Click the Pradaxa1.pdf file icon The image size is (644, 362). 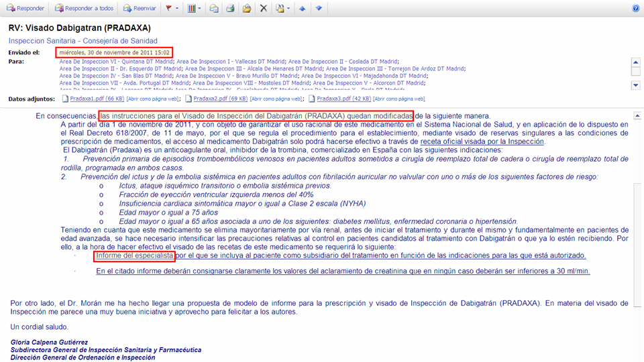(x=65, y=99)
